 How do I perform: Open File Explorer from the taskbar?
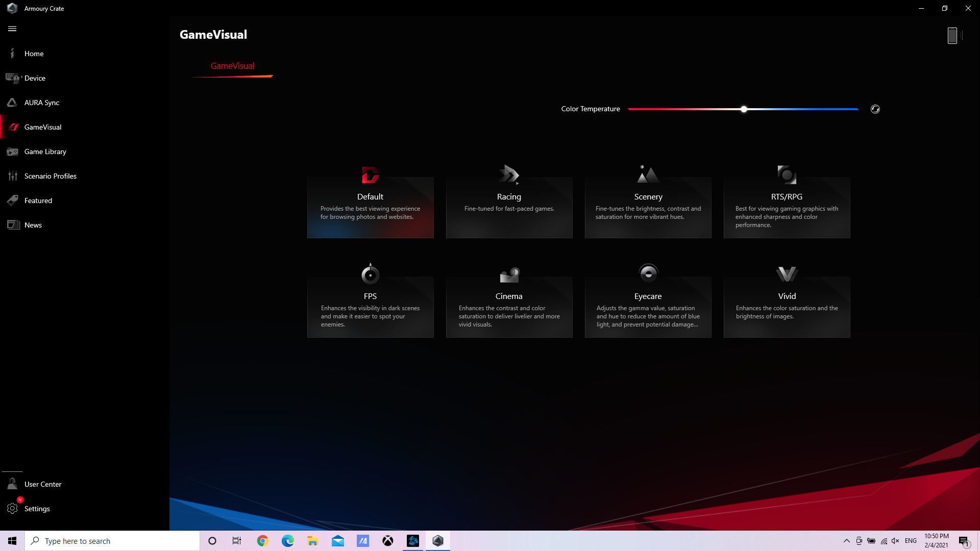[x=312, y=541]
